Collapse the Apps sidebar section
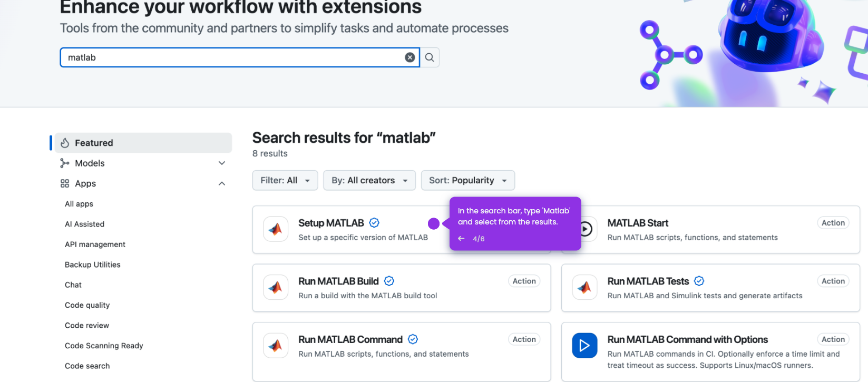868x382 pixels. [222, 183]
